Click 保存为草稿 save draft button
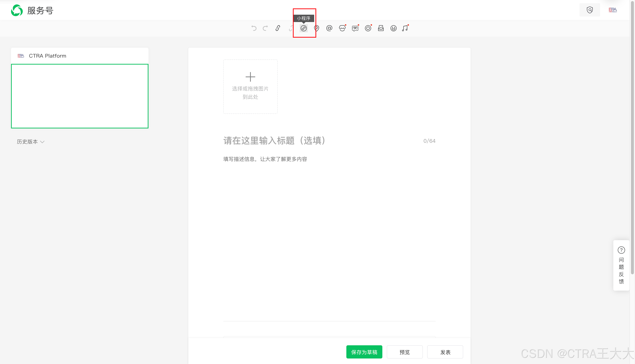This screenshot has height=364, width=635. pos(364,352)
